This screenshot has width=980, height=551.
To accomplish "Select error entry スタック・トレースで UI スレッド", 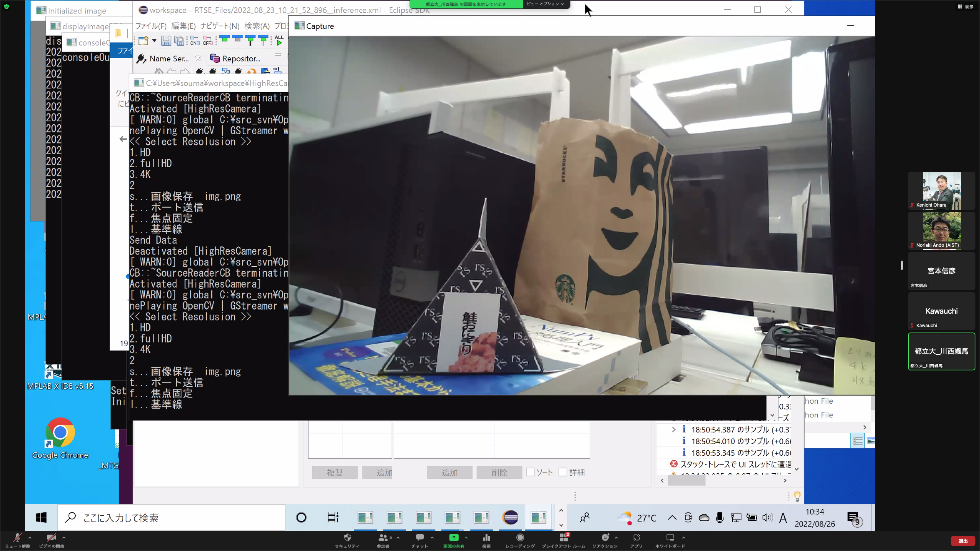I will [x=730, y=464].
